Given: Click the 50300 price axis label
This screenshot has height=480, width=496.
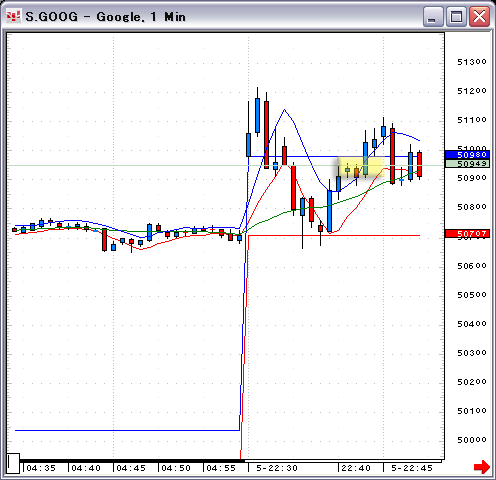Looking at the screenshot, I should pos(471,353).
